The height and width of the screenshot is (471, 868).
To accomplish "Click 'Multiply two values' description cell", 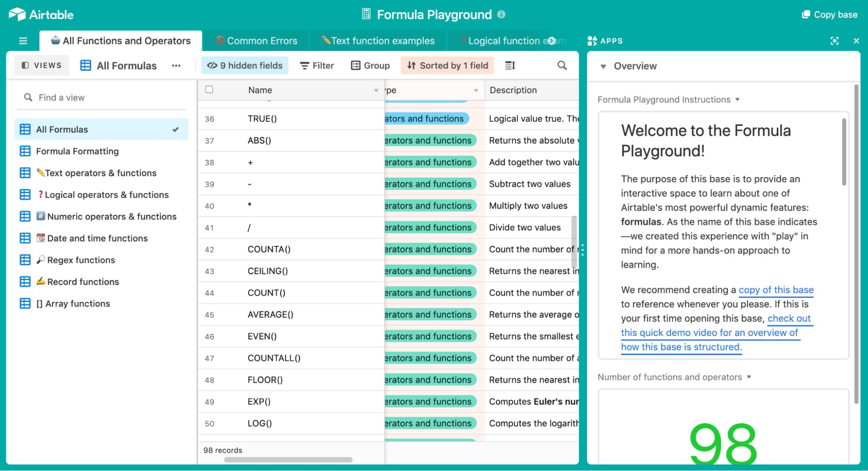I will [532, 206].
